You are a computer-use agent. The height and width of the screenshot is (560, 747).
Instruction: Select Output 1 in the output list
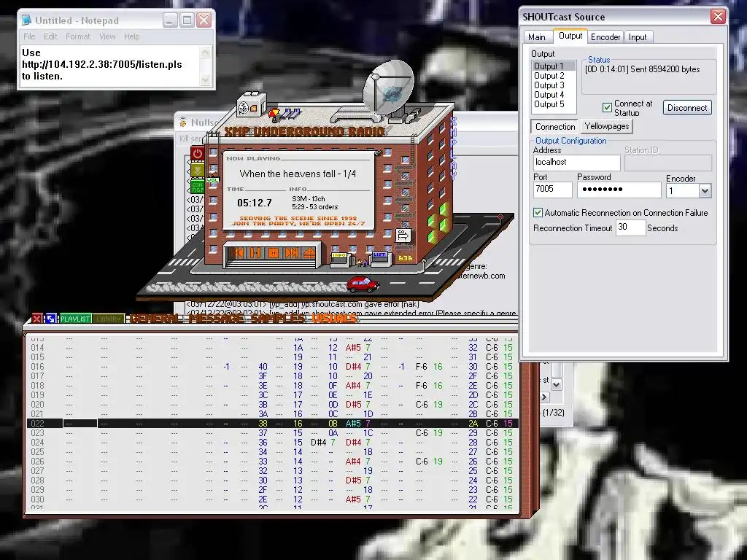(x=554, y=66)
